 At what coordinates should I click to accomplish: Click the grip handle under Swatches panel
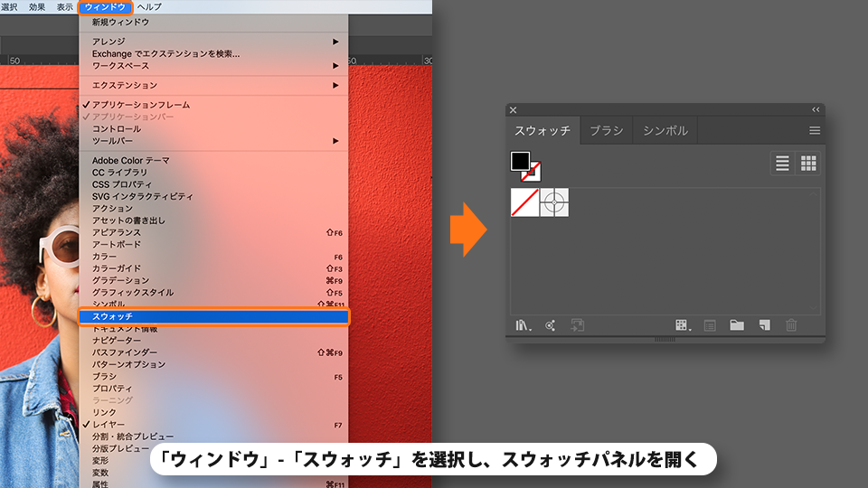point(665,339)
